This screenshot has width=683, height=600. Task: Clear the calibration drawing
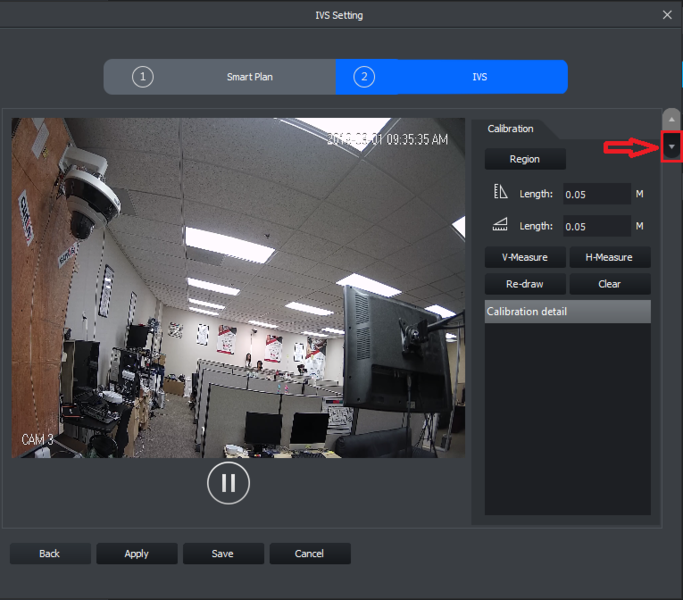(x=609, y=284)
